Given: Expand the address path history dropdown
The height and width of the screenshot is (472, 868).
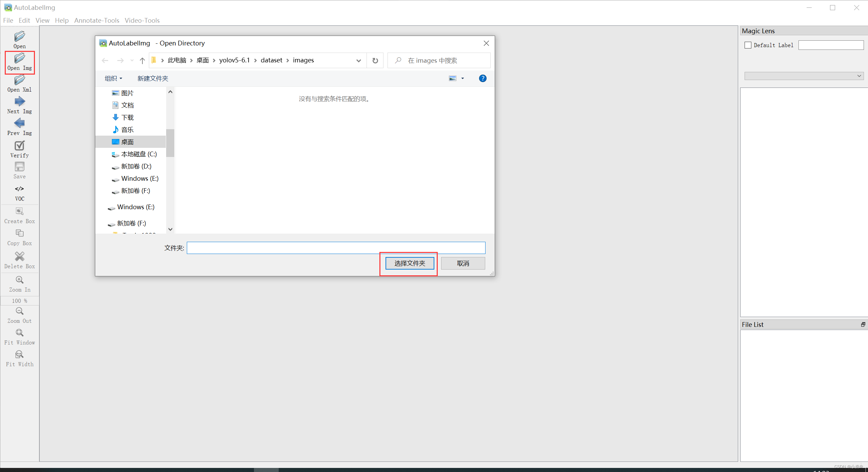Looking at the screenshot, I should [x=358, y=60].
